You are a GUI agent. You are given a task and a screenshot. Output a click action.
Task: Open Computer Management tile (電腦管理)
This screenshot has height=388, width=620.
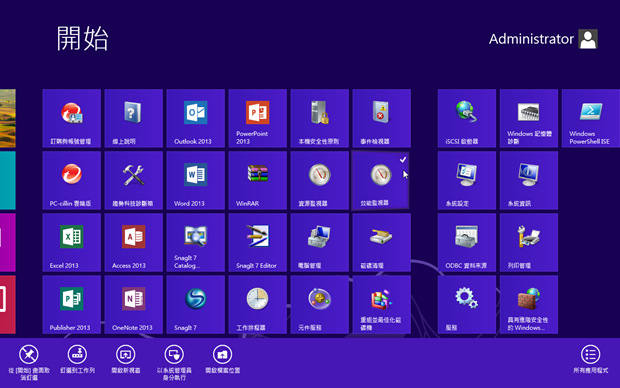click(x=319, y=242)
